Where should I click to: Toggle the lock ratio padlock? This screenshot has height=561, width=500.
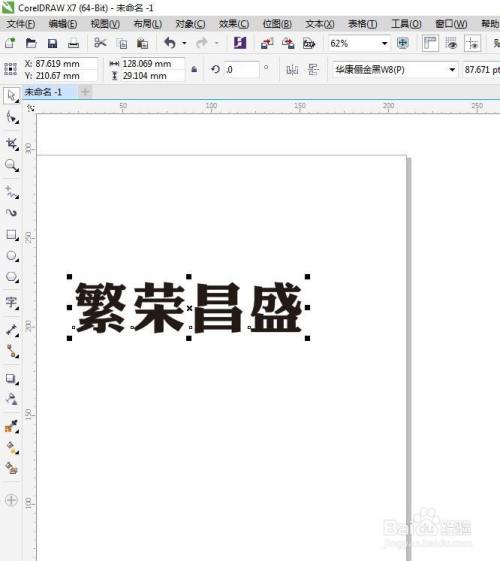(x=194, y=69)
